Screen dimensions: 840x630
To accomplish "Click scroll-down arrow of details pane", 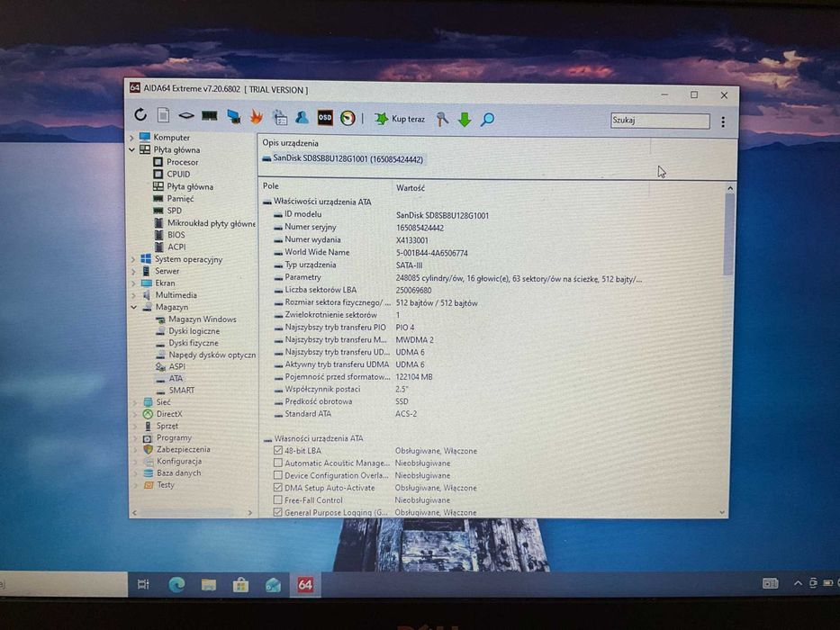I will point(722,513).
